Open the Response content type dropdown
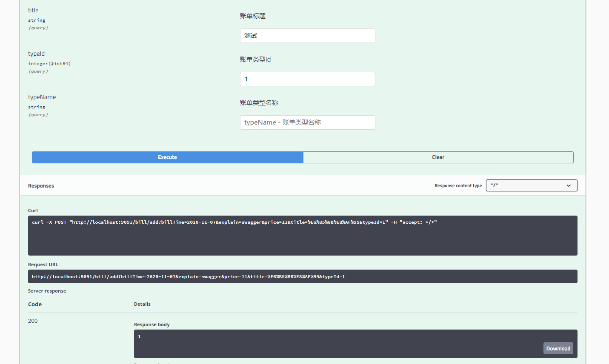This screenshot has width=609, height=364. point(532,185)
